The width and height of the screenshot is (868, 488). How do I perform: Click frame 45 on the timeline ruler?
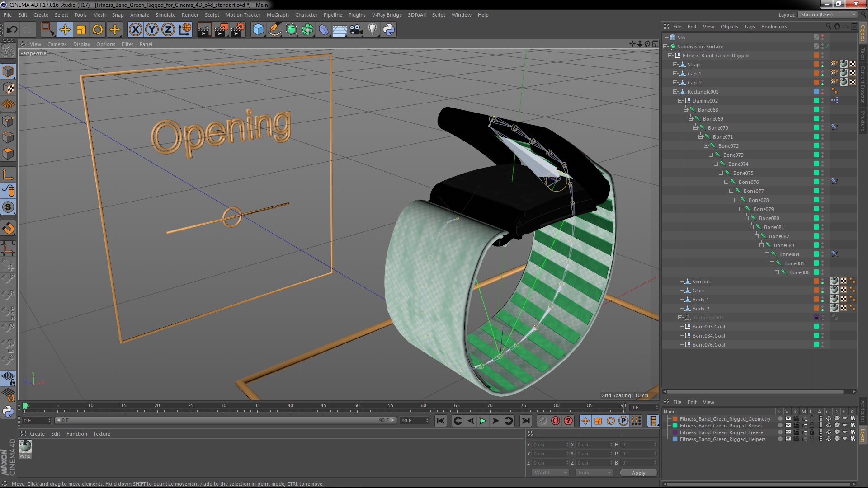pyautogui.click(x=323, y=406)
